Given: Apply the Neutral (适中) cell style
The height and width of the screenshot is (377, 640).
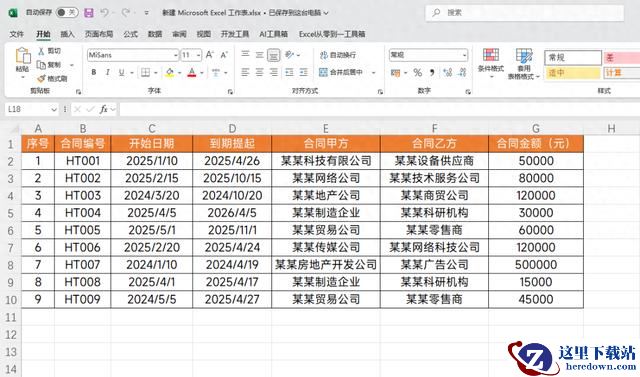Looking at the screenshot, I should pyautogui.click(x=573, y=73).
